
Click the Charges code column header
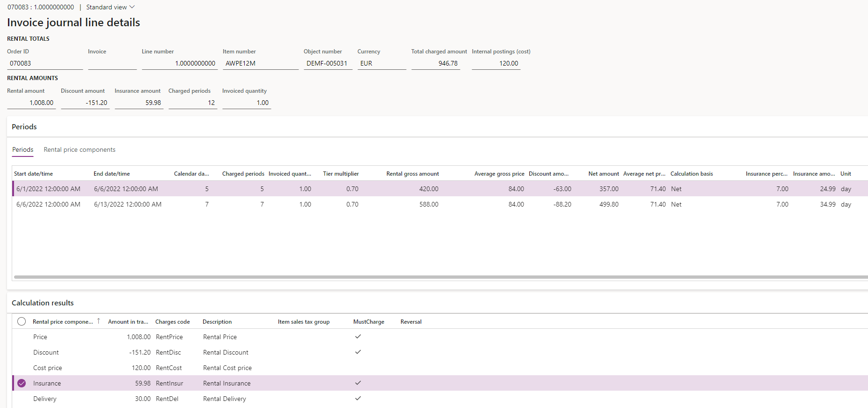pos(172,321)
